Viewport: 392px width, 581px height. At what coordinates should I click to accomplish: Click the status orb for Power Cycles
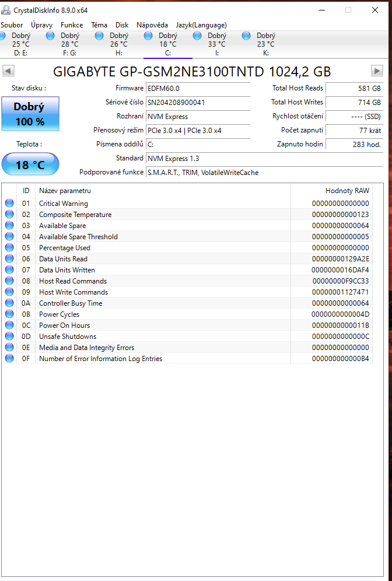coord(9,314)
